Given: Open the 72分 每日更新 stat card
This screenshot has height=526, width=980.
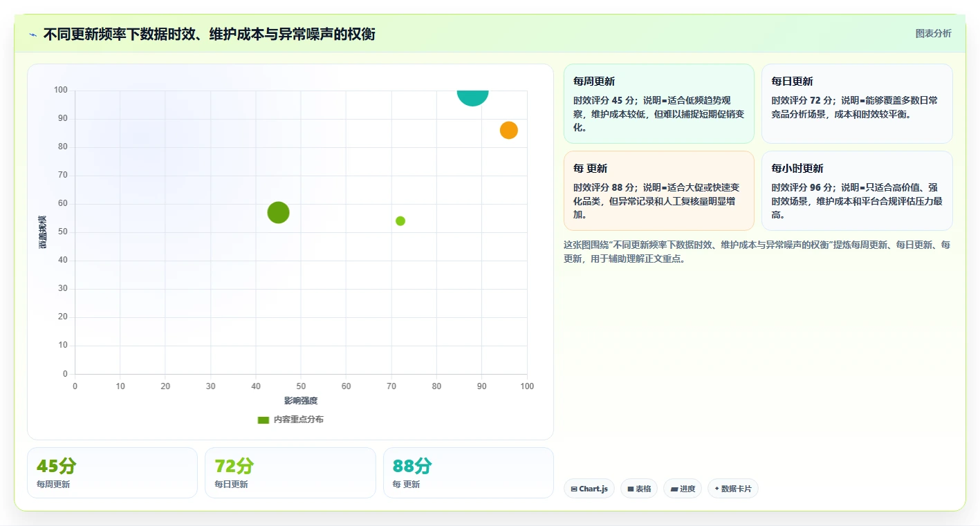Looking at the screenshot, I should click(x=290, y=473).
